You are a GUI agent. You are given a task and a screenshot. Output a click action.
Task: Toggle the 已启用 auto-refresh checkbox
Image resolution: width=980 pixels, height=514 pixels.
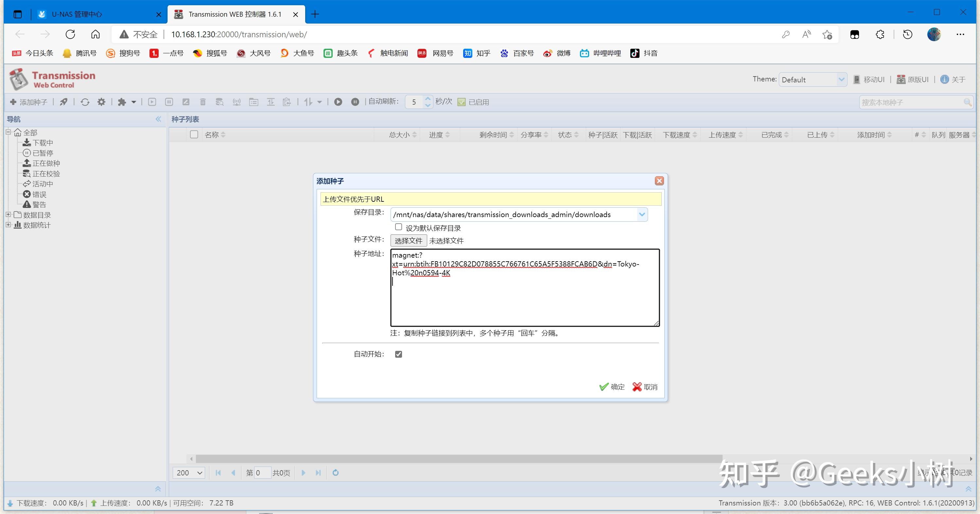click(462, 102)
